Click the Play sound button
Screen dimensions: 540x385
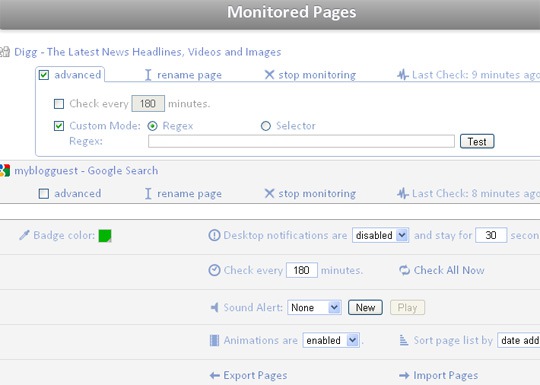pyautogui.click(x=407, y=307)
